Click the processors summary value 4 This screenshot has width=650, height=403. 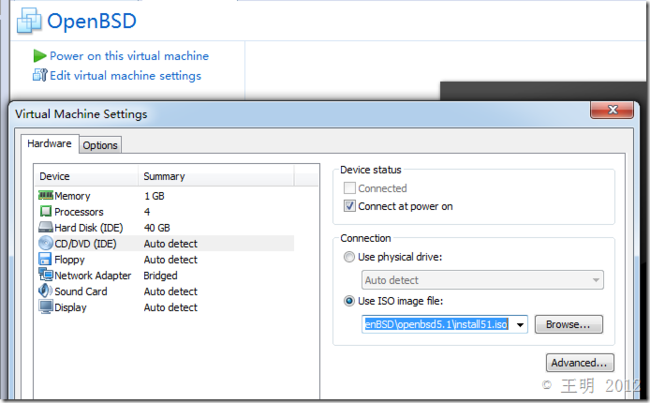click(147, 212)
